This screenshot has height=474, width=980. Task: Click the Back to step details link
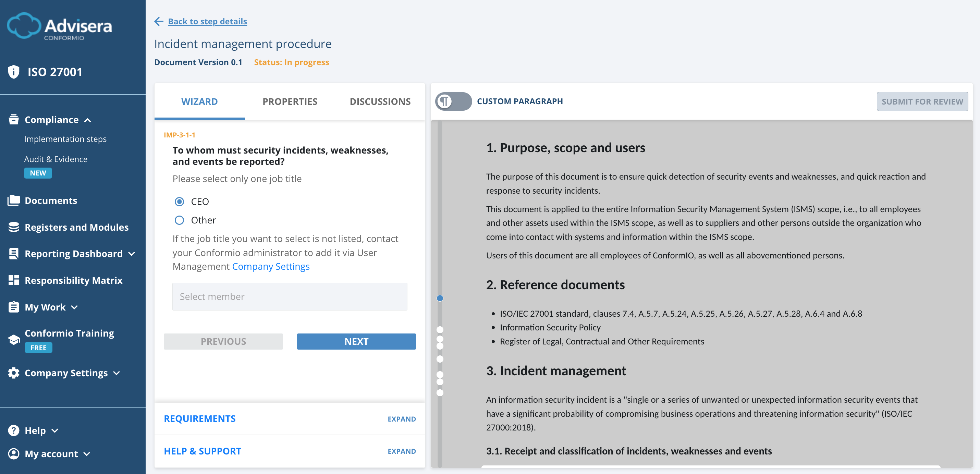(207, 21)
